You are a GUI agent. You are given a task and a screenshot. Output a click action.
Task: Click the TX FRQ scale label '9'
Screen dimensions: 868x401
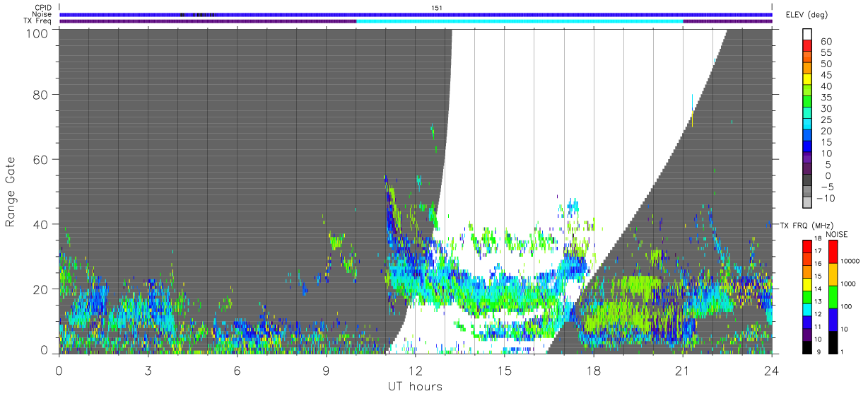pyautogui.click(x=819, y=351)
